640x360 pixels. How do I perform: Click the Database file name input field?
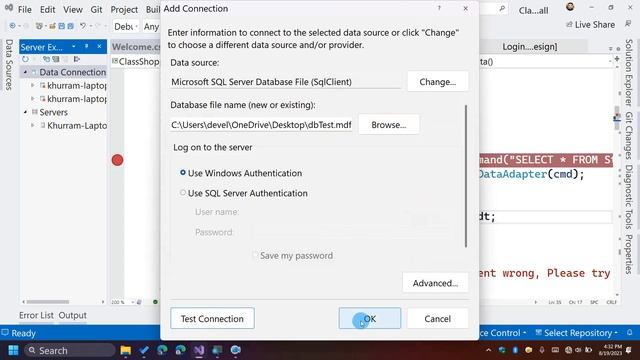click(x=261, y=124)
